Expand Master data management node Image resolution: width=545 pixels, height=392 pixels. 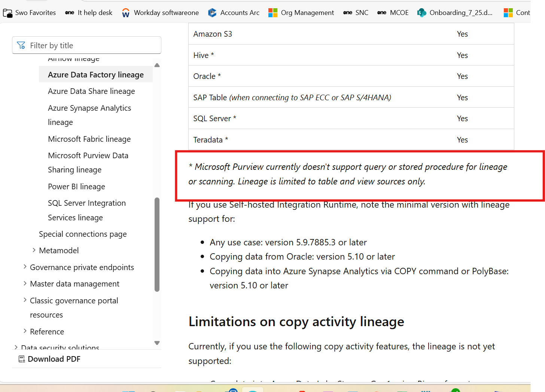25,284
